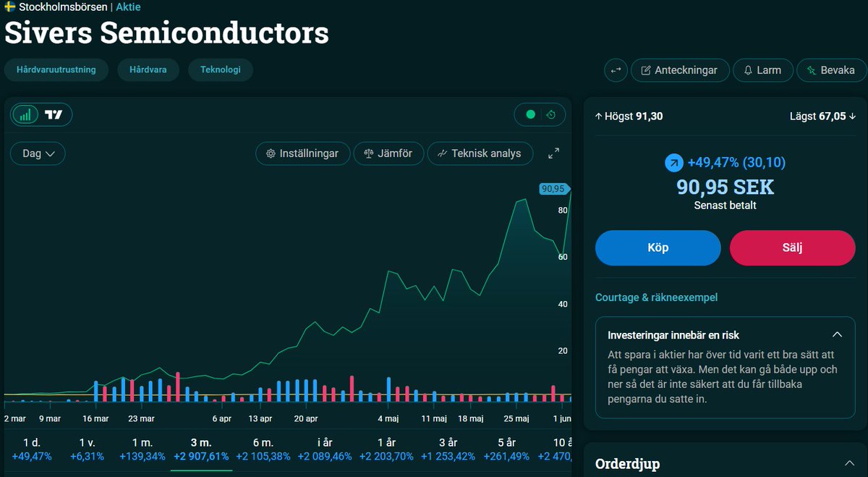Click the Sivers Semiconductors heading
The height and width of the screenshot is (477, 868).
167,33
